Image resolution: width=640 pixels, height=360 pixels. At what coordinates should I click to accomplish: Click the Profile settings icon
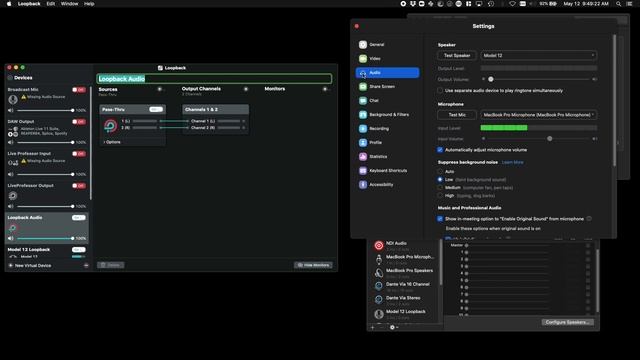(363, 142)
